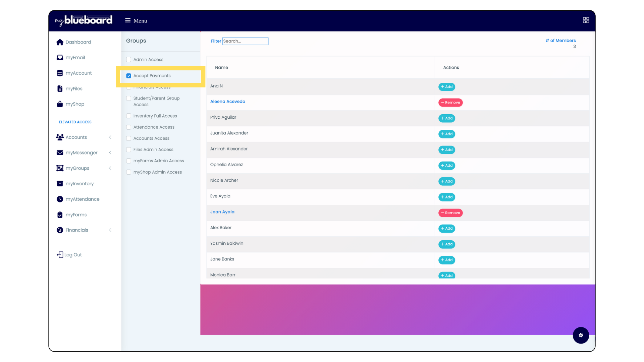Enable the Admin Access checkbox
Screen dimensions: 644x362
click(x=128, y=60)
